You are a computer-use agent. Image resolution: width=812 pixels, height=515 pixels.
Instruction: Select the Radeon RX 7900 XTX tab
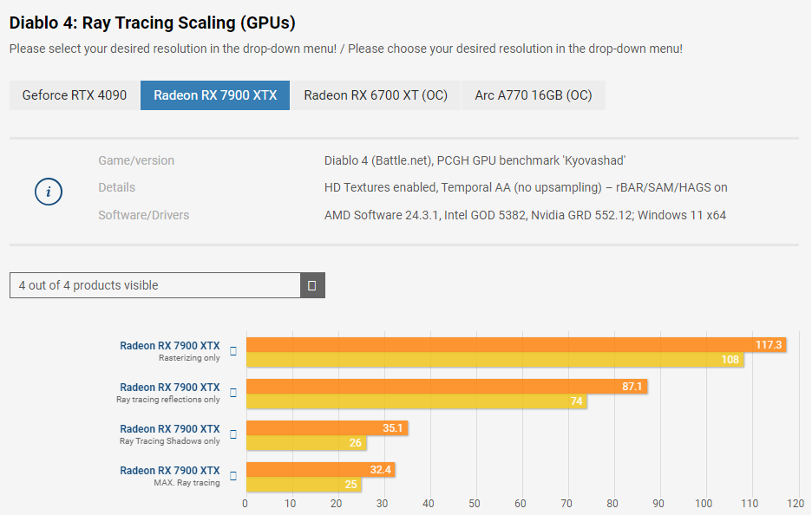tap(215, 95)
